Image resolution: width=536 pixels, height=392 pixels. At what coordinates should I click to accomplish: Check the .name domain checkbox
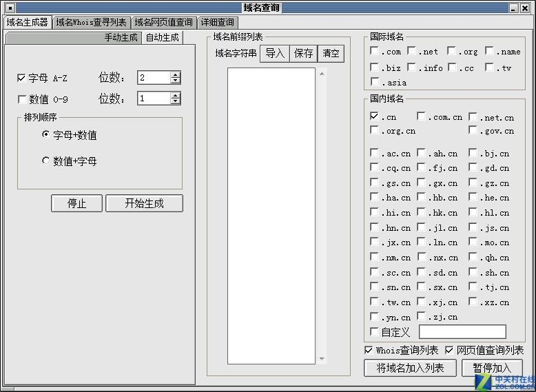point(490,50)
